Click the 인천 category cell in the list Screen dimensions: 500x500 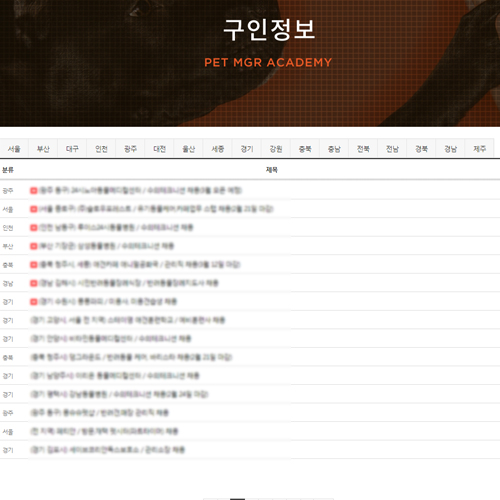[x=8, y=228]
